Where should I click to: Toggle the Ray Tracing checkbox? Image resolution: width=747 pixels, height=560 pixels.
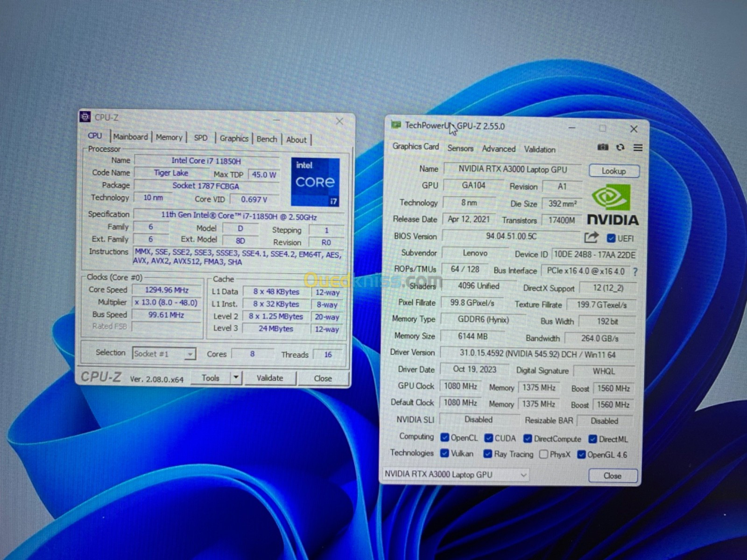point(487,454)
